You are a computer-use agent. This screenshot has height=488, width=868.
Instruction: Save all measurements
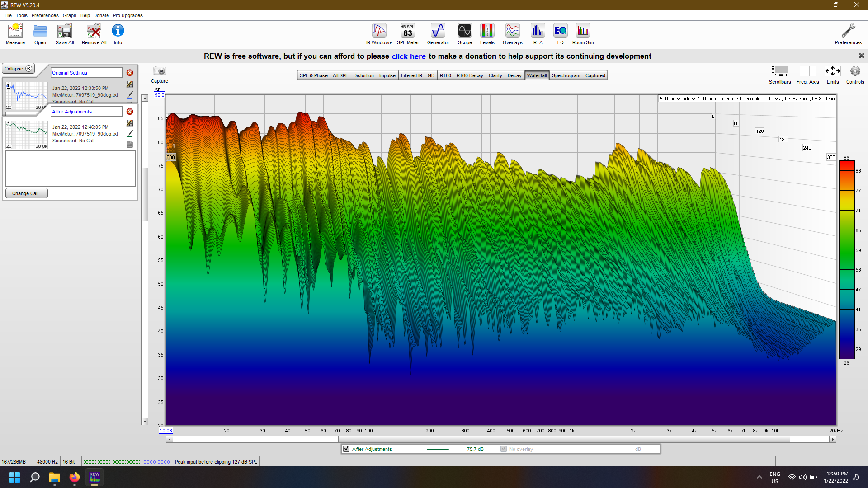[x=65, y=34]
